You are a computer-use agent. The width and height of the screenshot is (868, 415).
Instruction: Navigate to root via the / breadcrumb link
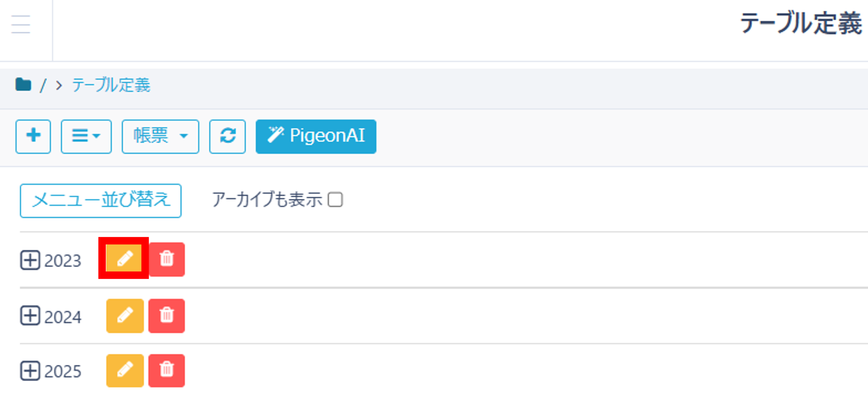pos(43,85)
